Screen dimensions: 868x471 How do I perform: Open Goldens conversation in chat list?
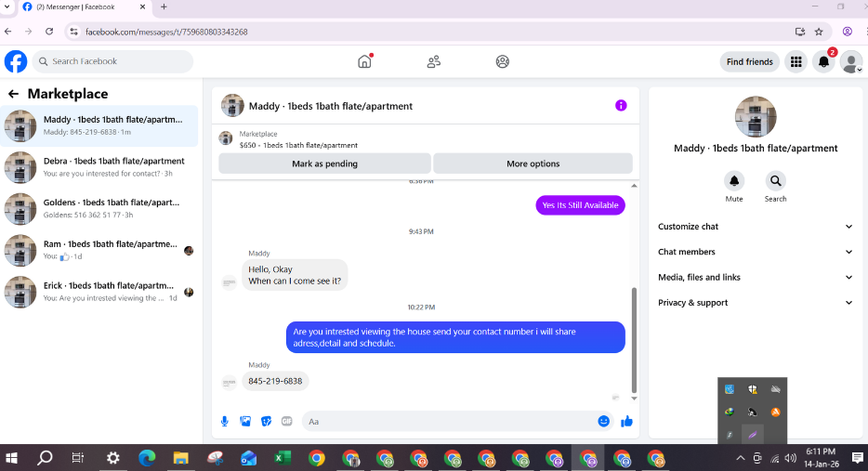[99, 209]
